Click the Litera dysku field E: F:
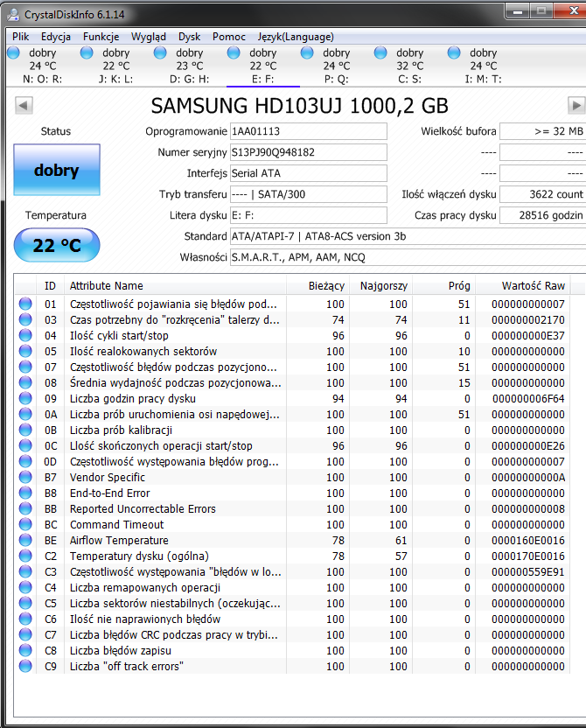Viewport: 586px width, 728px height. coord(309,215)
